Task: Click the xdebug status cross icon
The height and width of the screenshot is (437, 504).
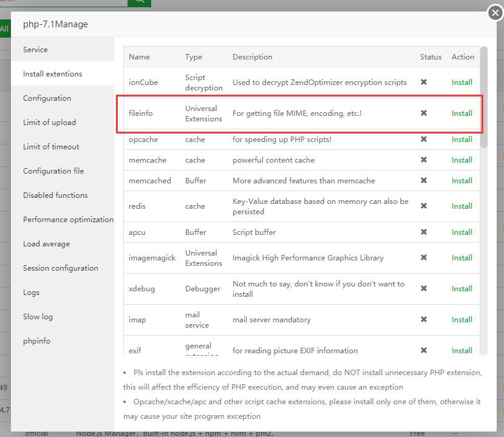Action: (x=424, y=288)
